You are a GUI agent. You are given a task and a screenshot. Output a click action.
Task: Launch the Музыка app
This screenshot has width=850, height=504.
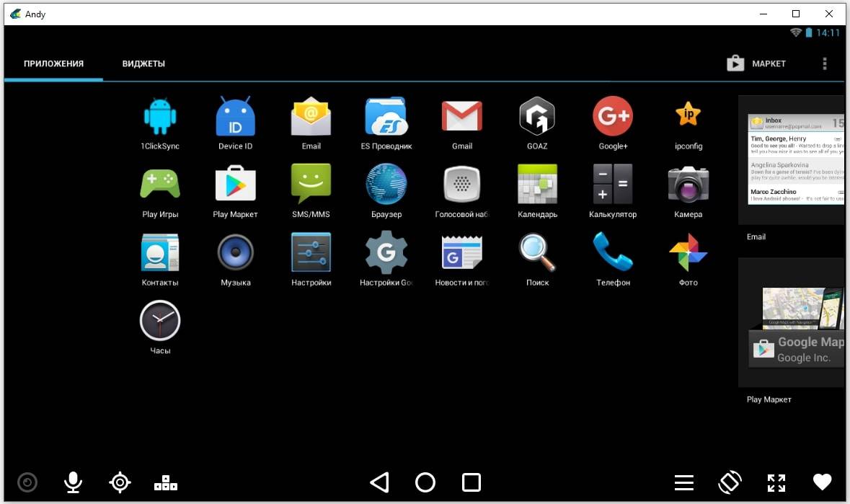click(235, 252)
